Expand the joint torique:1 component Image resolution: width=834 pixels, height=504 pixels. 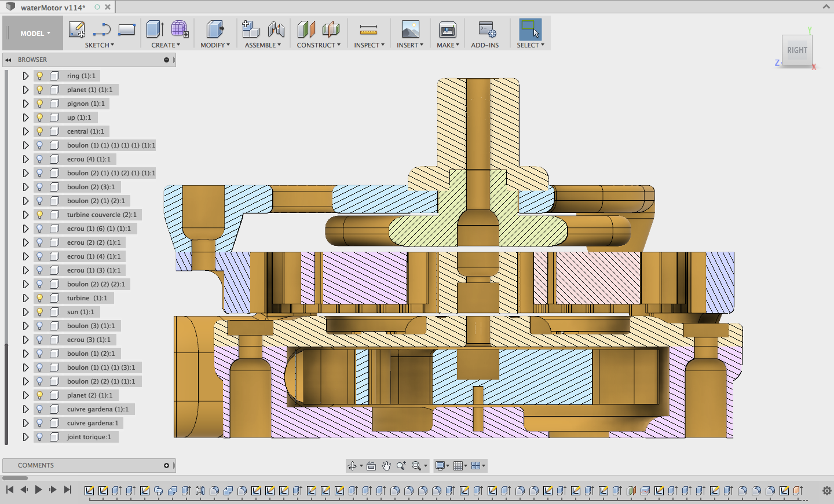tap(25, 437)
